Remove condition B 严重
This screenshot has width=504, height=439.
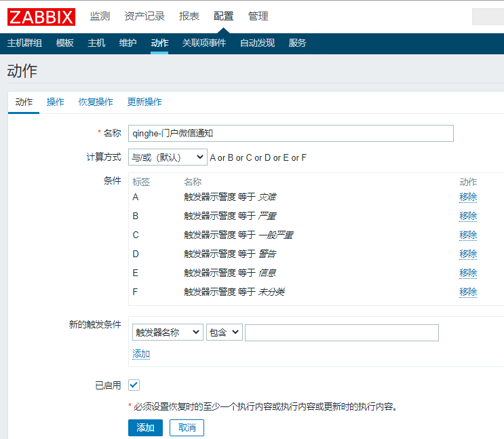(468, 216)
